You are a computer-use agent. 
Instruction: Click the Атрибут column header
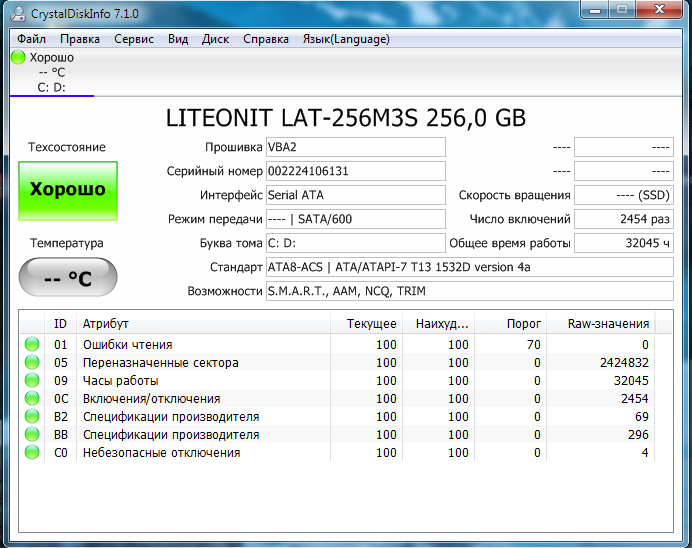click(x=203, y=323)
